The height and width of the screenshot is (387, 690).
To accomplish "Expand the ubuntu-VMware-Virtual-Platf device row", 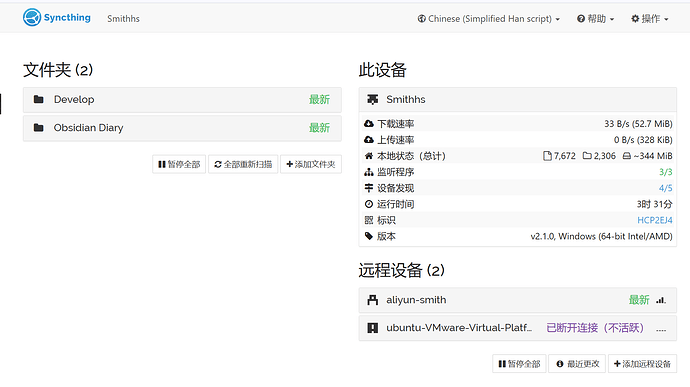I will click(518, 328).
